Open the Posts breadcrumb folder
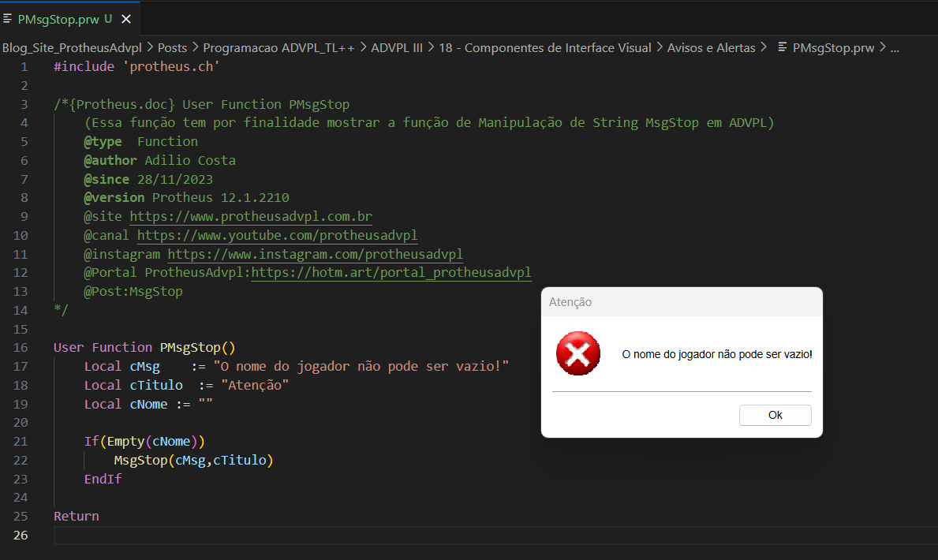 (172, 48)
